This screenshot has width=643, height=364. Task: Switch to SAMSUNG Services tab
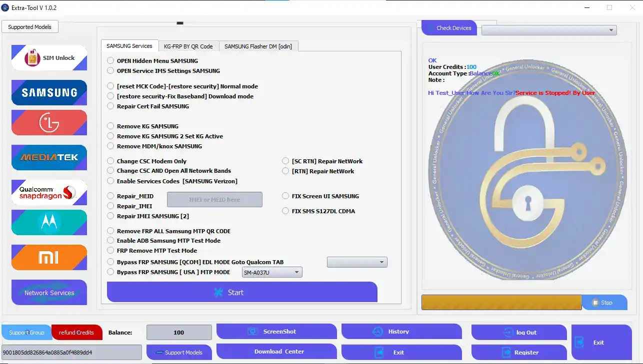pyautogui.click(x=129, y=45)
